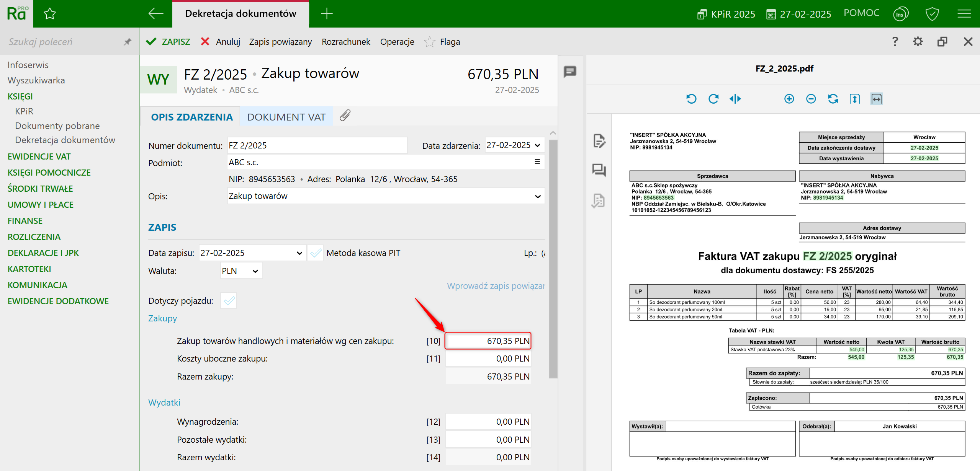Pin the command search panel
The image size is (980, 471).
(128, 42)
